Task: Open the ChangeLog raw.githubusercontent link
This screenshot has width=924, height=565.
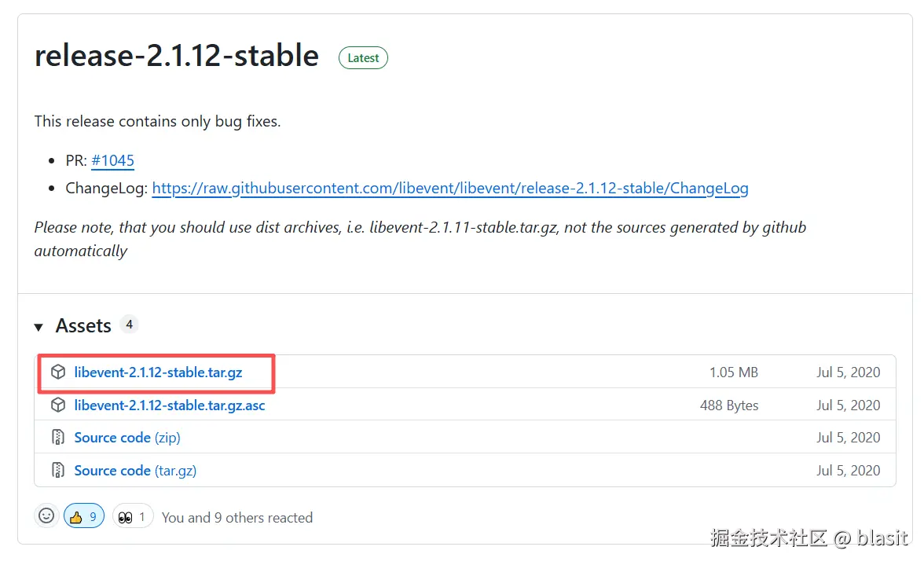Action: (x=449, y=189)
